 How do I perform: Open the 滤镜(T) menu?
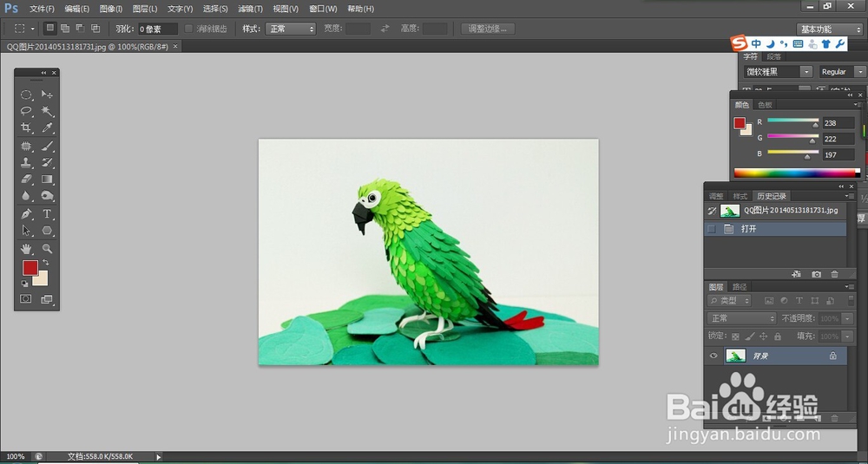point(251,9)
